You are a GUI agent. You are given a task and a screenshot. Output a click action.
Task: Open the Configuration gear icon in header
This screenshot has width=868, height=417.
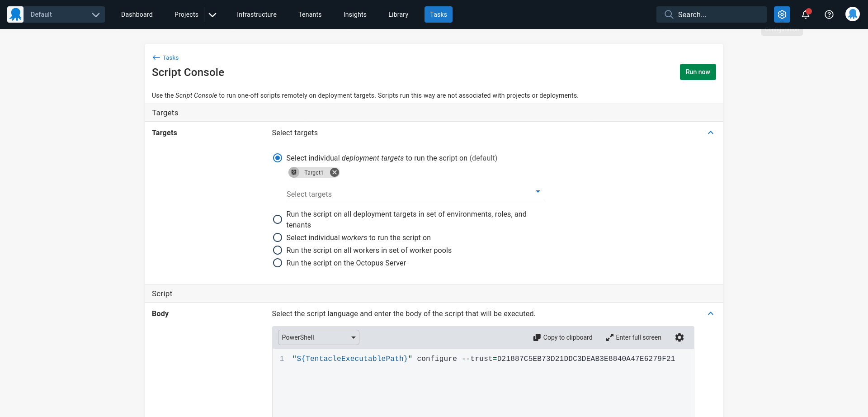pyautogui.click(x=782, y=14)
